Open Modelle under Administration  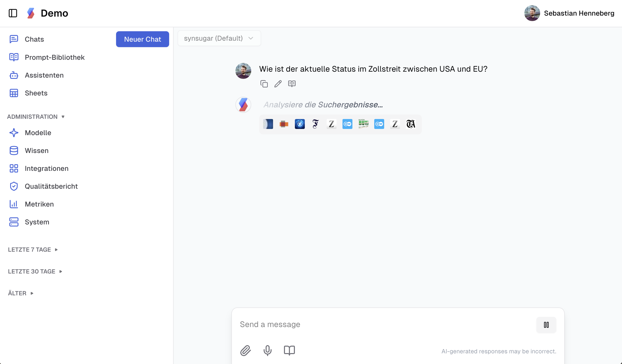38,133
